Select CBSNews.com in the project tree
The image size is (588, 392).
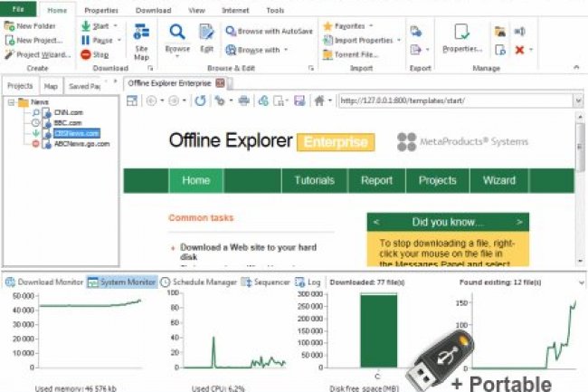pyautogui.click(x=76, y=133)
